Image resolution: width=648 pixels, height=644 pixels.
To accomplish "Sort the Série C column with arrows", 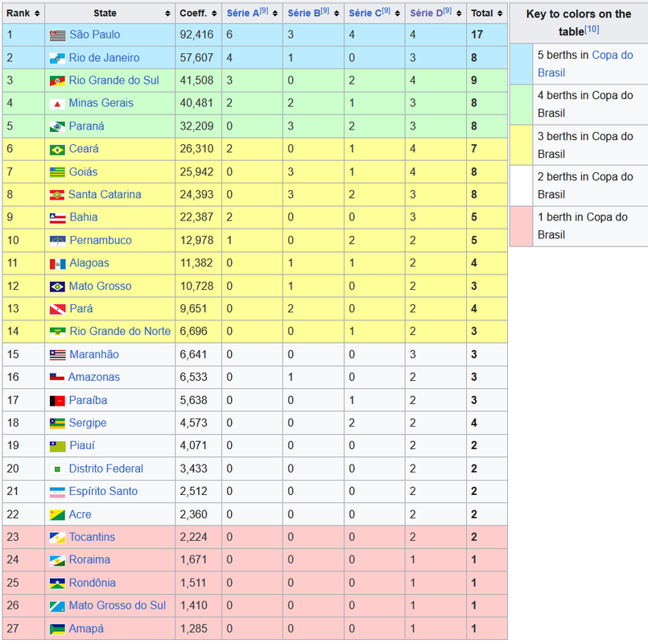I will coord(398,13).
